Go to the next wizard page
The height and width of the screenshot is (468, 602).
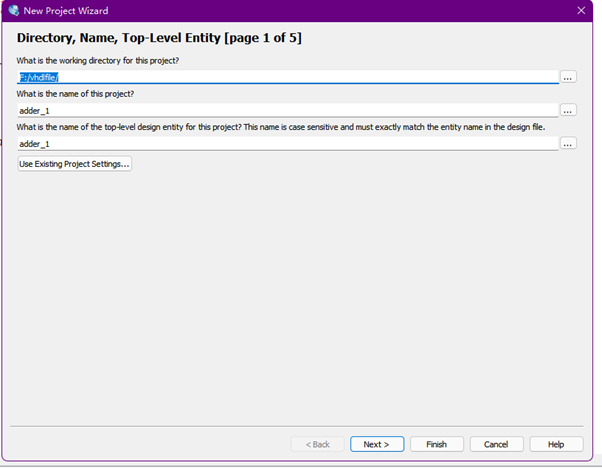coord(377,444)
